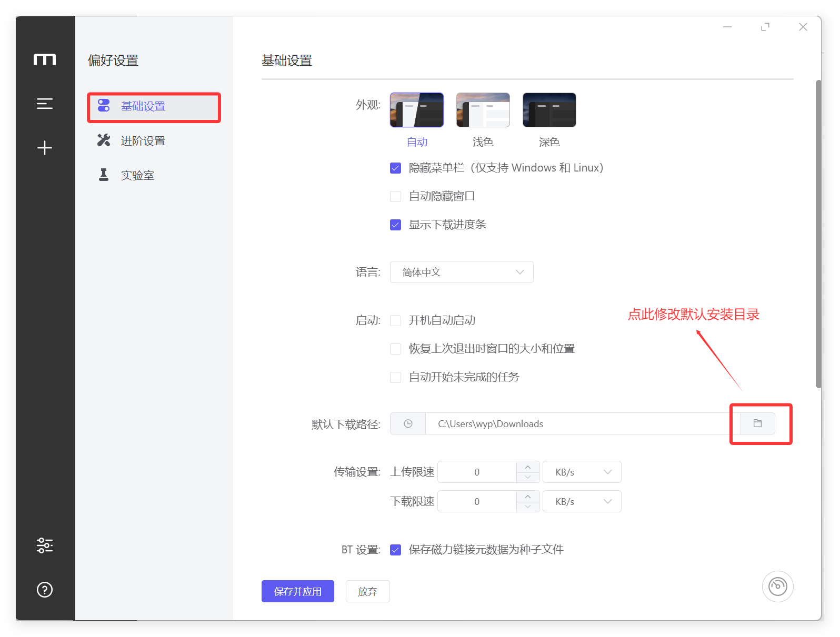Increase the 下载限速 value

(528, 496)
